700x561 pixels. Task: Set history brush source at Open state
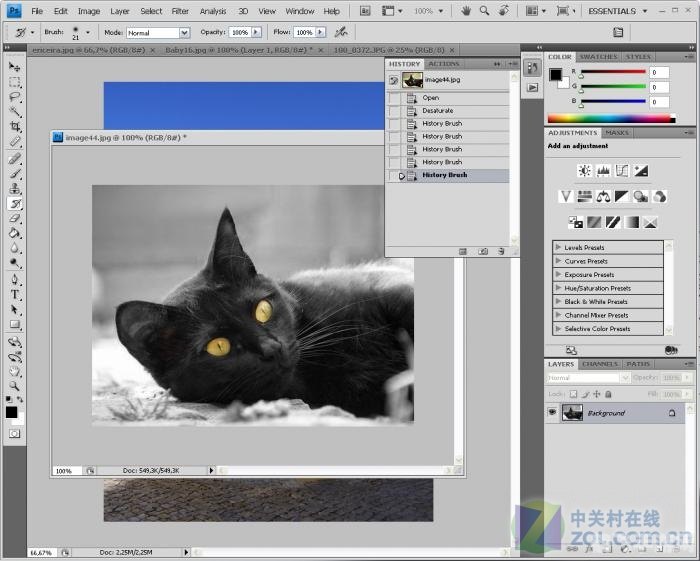[x=394, y=98]
